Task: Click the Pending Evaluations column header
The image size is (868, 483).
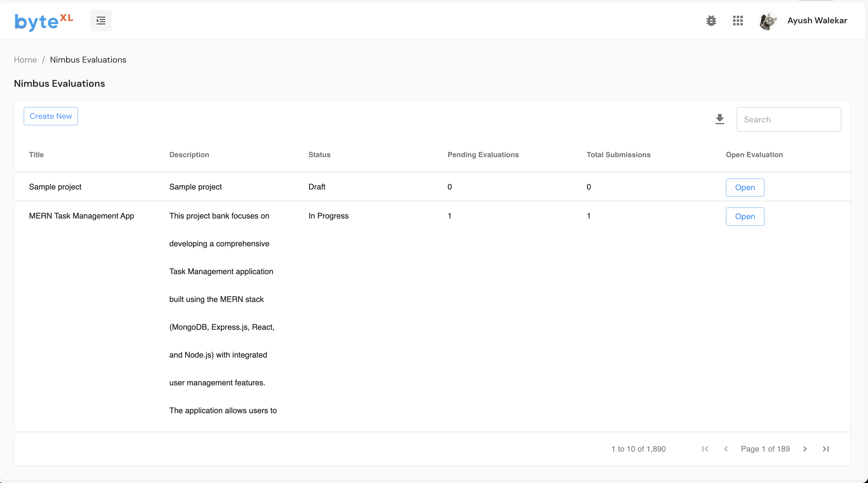Action: point(483,154)
